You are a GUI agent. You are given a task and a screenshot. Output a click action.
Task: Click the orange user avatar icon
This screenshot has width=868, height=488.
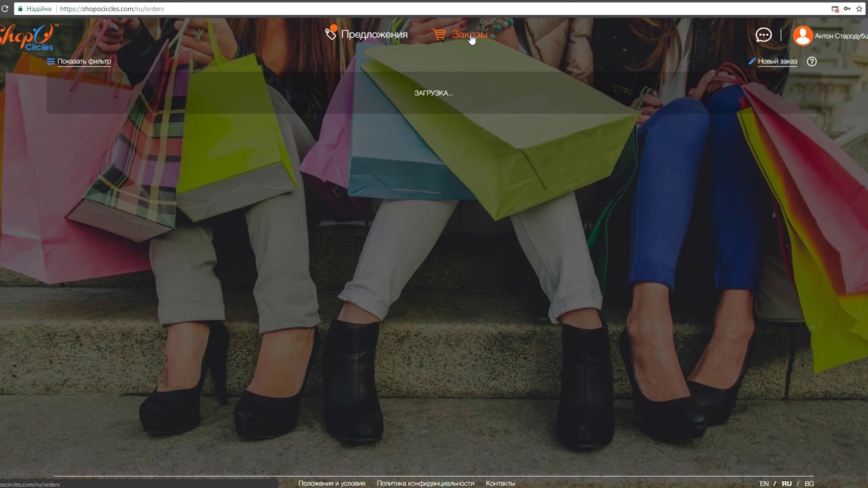(x=803, y=36)
